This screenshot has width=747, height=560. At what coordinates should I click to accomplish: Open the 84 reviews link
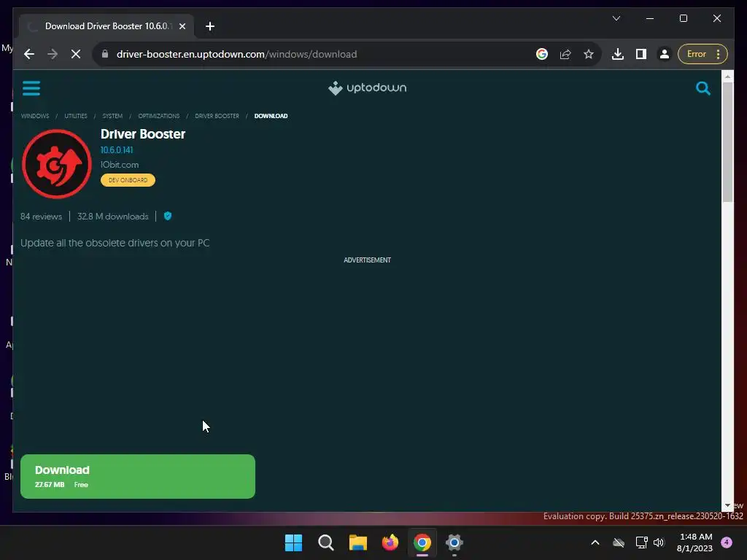pyautogui.click(x=41, y=216)
